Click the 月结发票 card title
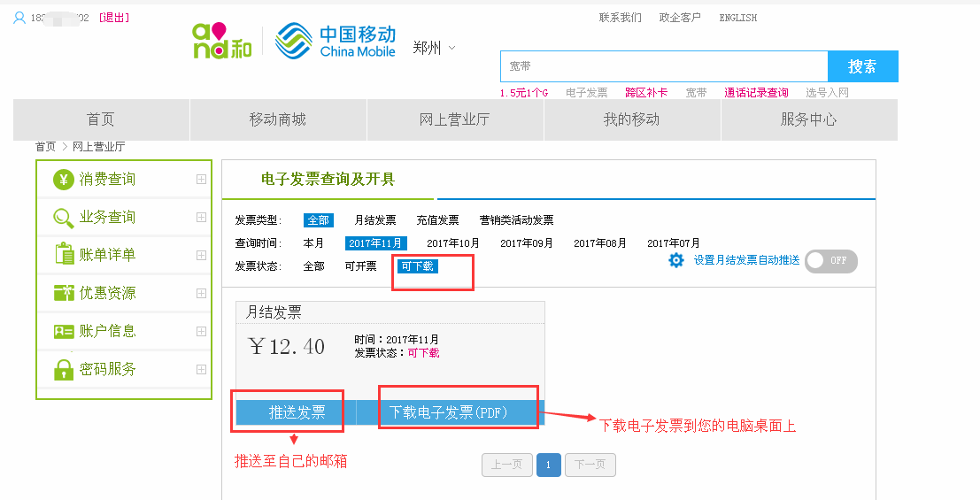980x500 pixels. 274,312
